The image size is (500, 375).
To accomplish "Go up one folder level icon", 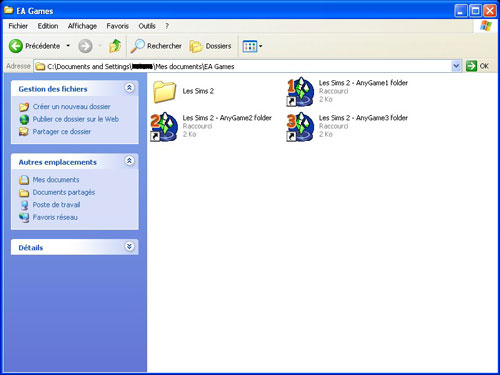I will 115,46.
